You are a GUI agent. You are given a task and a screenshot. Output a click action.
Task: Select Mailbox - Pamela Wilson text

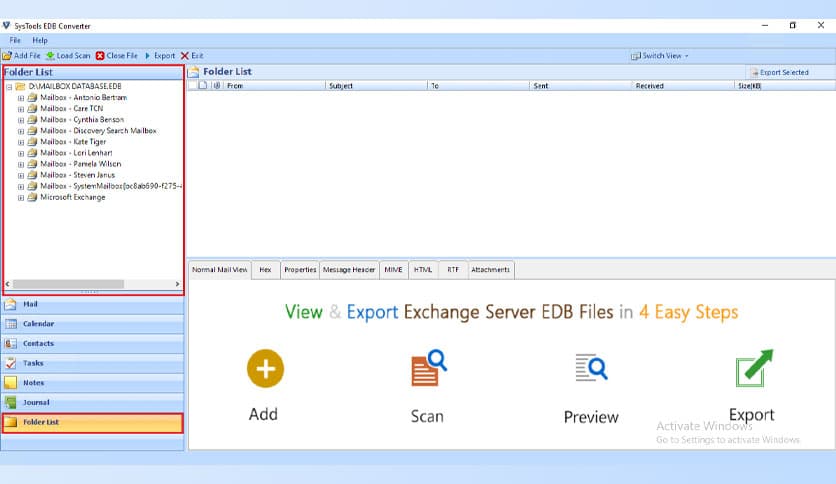pyautogui.click(x=81, y=164)
